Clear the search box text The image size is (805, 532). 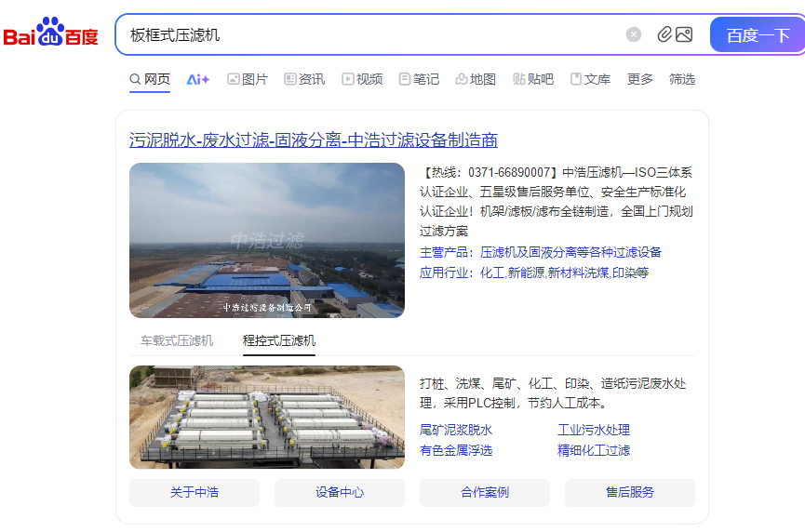(x=634, y=34)
